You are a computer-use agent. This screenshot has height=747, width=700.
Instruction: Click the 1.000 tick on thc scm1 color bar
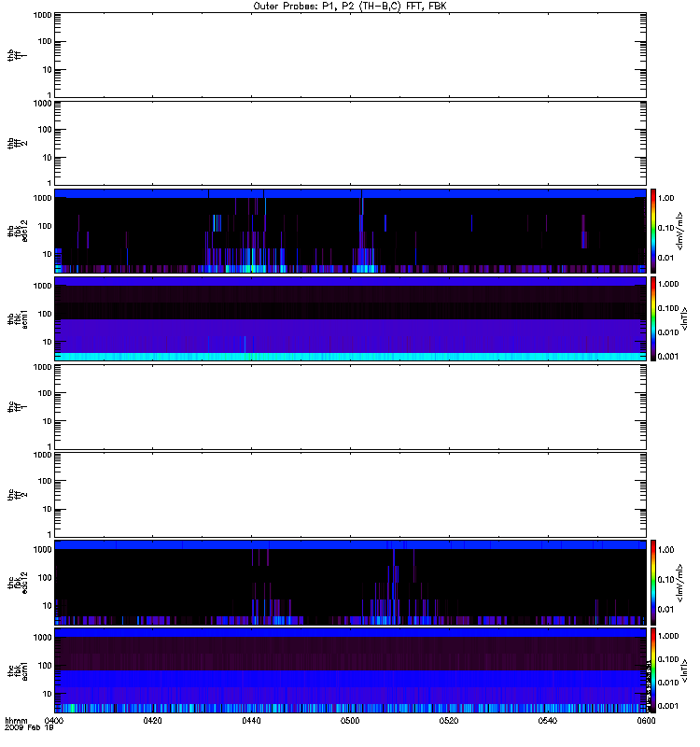click(668, 636)
